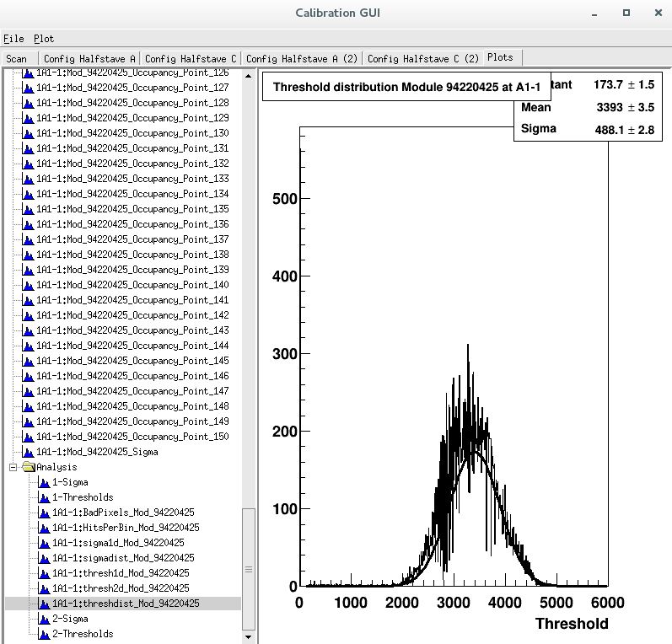Screen dimensions: 672x644
Task: Click histogram icon of Occupancy_Point_142 row
Action: 28,315
